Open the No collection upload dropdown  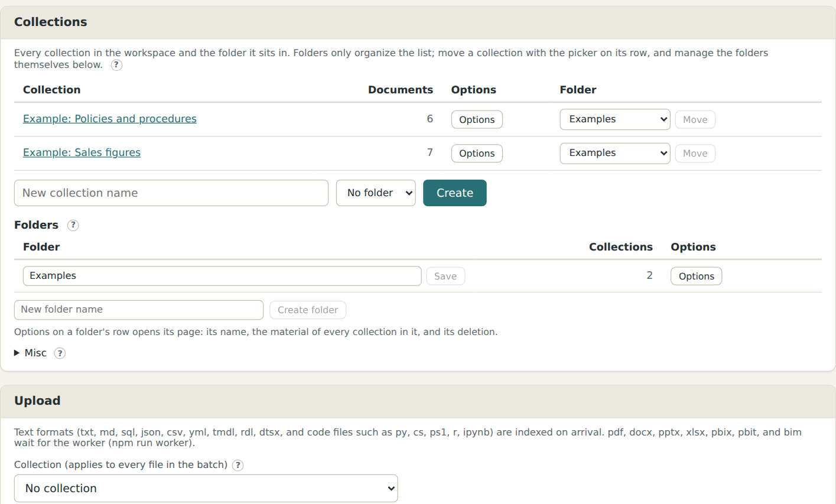coord(206,489)
